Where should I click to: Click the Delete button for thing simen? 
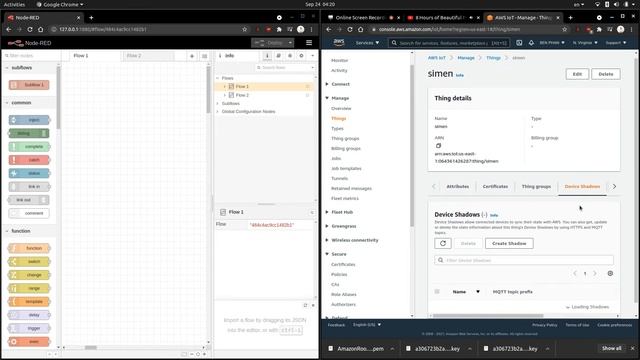tap(606, 74)
